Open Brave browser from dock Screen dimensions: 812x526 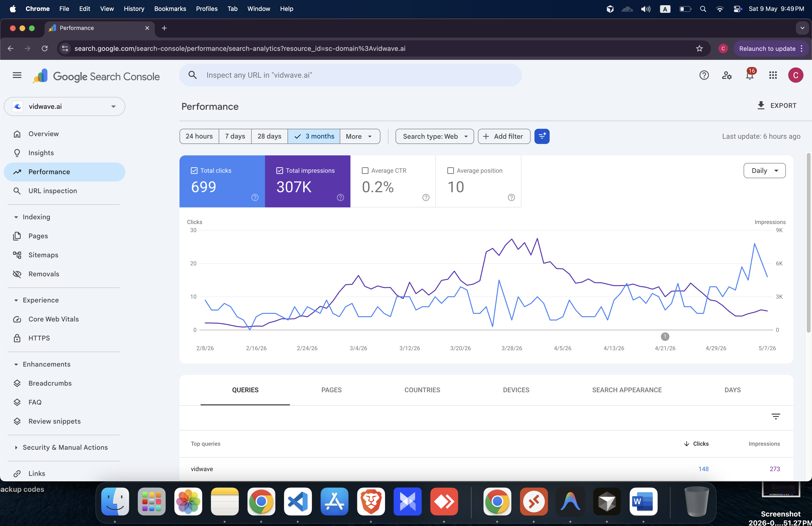(371, 502)
